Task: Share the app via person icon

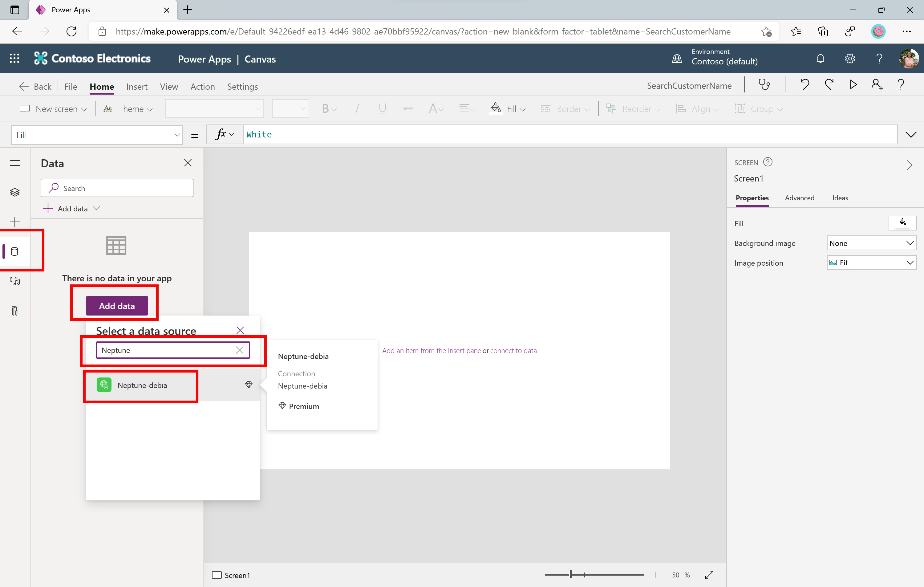Action: [x=877, y=85]
